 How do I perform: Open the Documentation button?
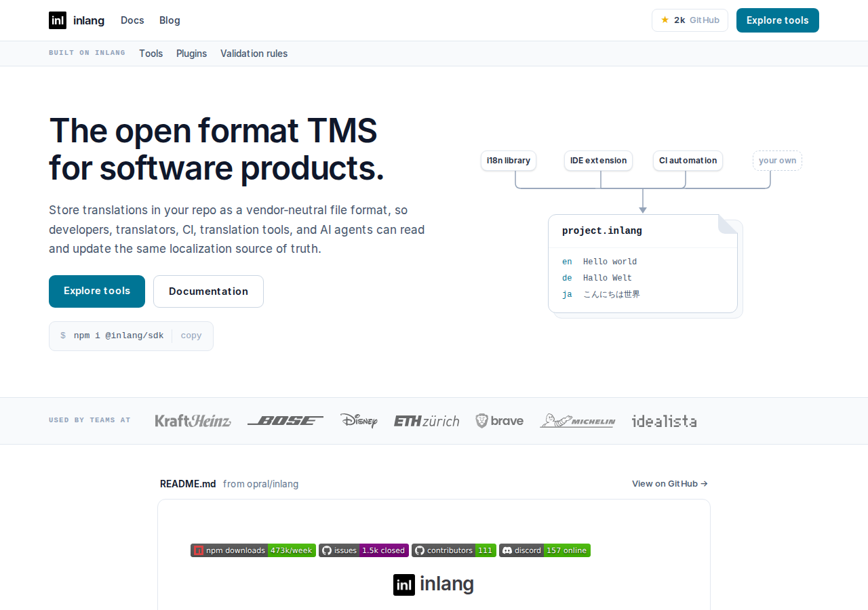click(208, 291)
